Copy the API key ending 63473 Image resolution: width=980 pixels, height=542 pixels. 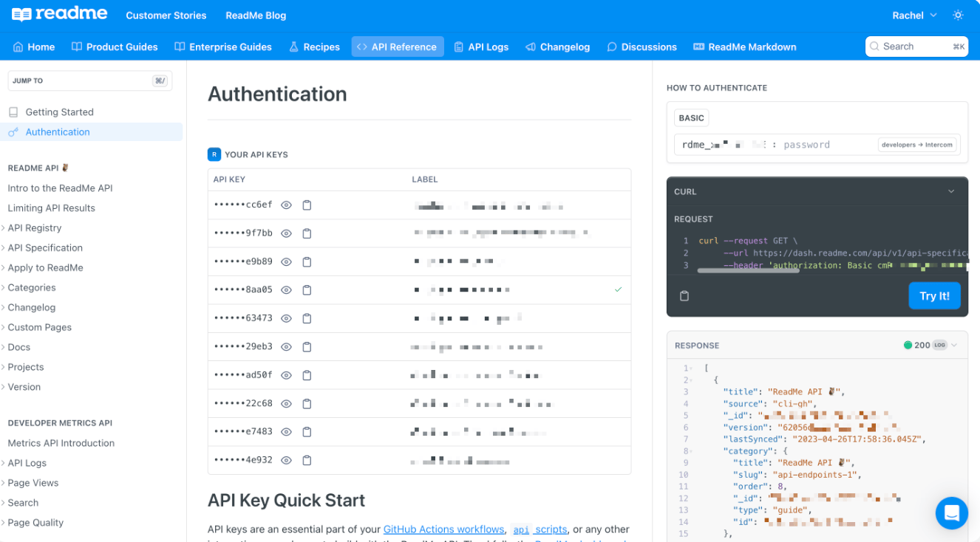(307, 318)
